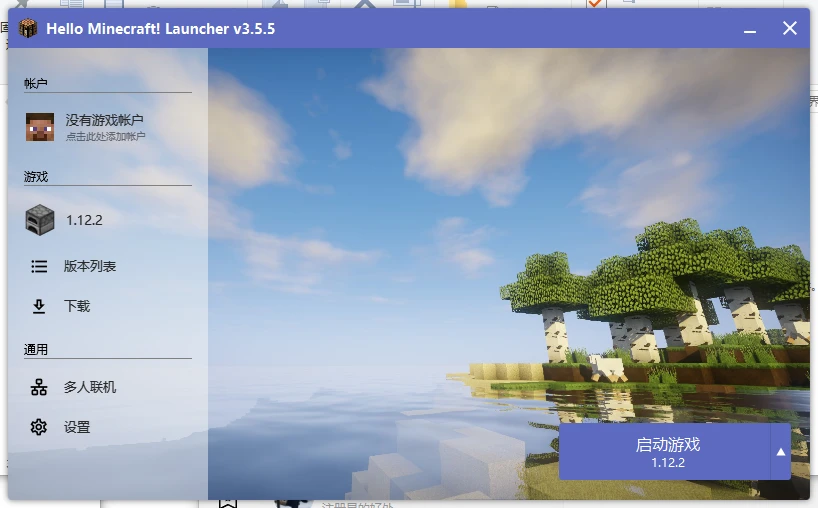Click the 点击此处添加帐户 link

pos(105,136)
